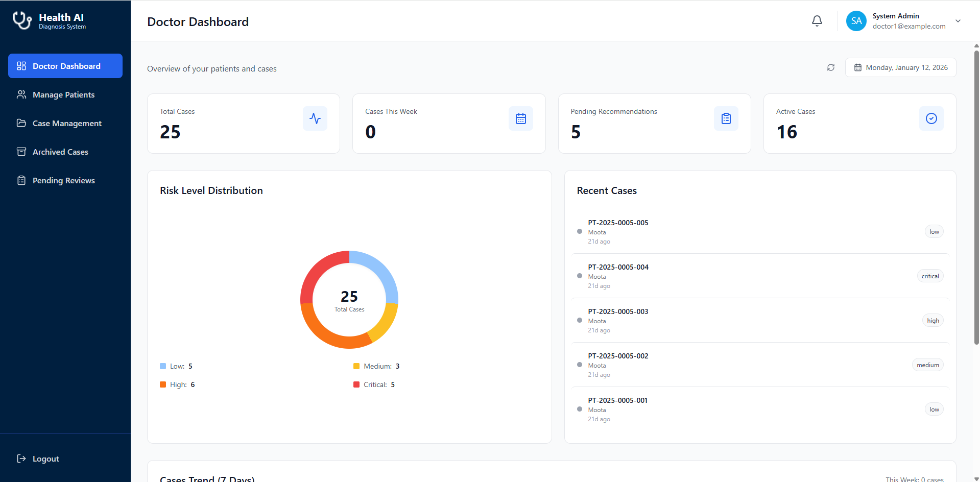Screen dimensions: 980x482
Task: Open recent case PT-2025-0005-005
Action: pos(760,232)
